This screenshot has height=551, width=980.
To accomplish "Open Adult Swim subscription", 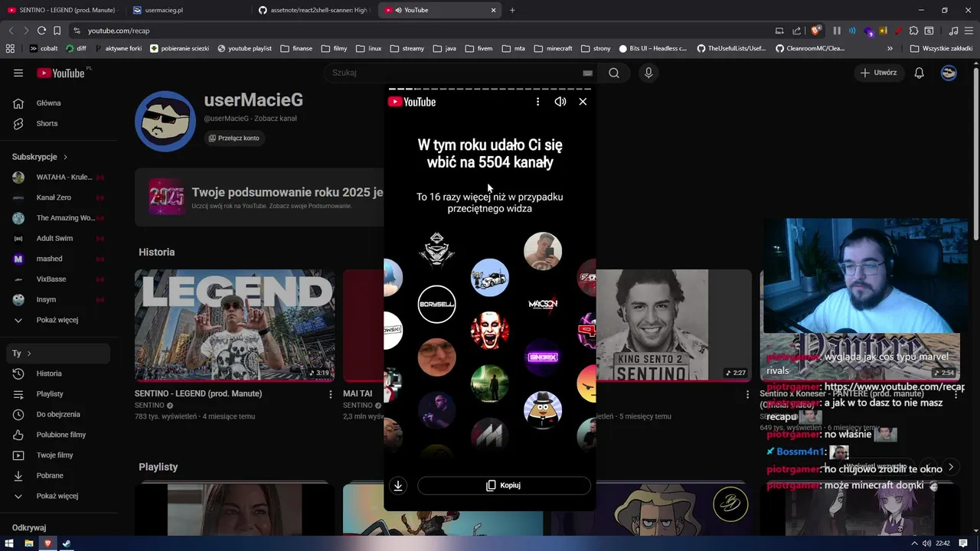I will coord(58,238).
